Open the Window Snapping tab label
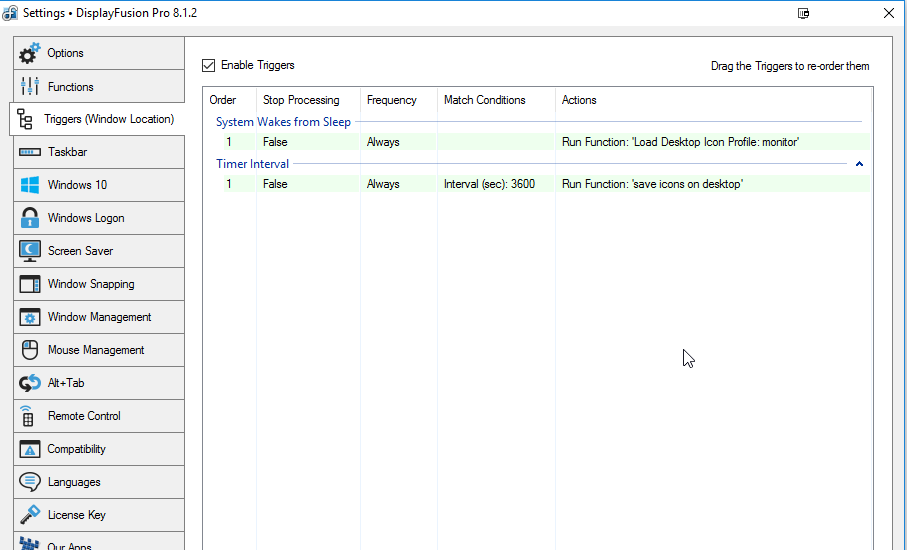 91,284
